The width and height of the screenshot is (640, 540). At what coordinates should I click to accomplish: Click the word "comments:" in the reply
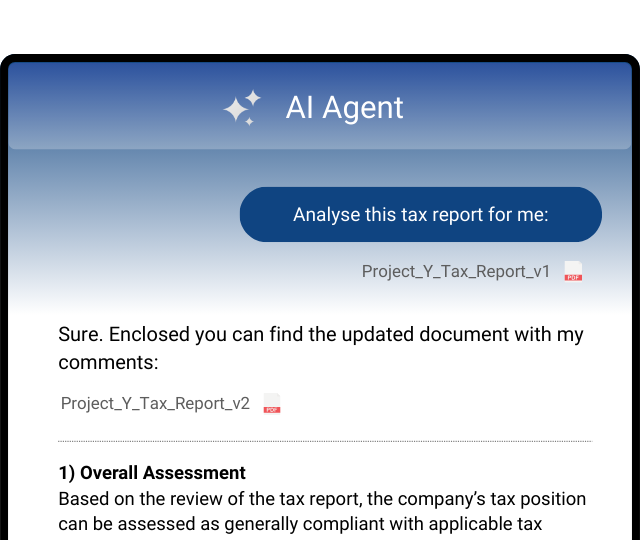(x=109, y=362)
